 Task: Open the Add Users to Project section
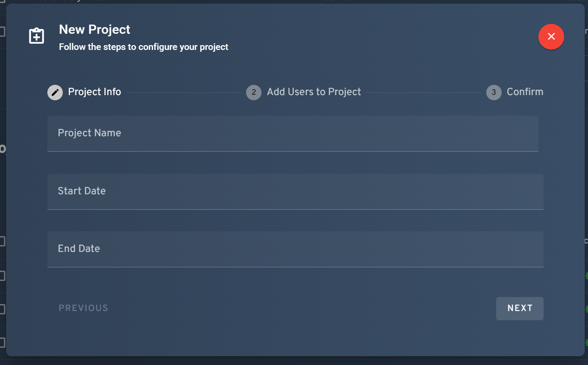314,92
